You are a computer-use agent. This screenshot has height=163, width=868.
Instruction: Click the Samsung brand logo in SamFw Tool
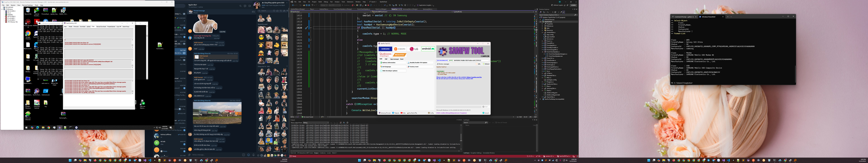(386, 49)
